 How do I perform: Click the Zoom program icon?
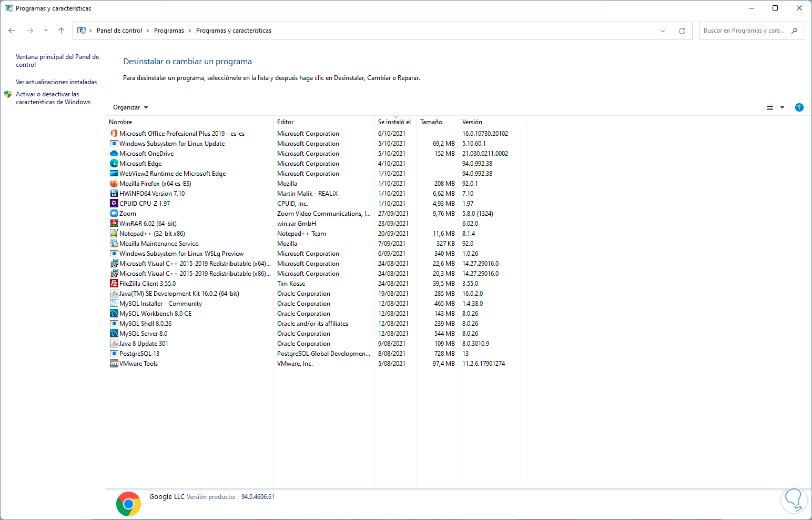tap(114, 214)
